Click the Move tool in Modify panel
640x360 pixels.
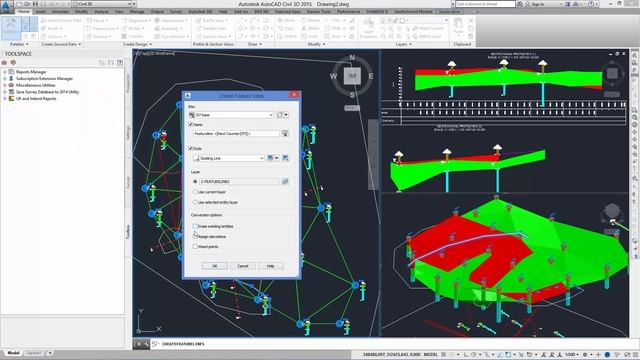coord(286,20)
